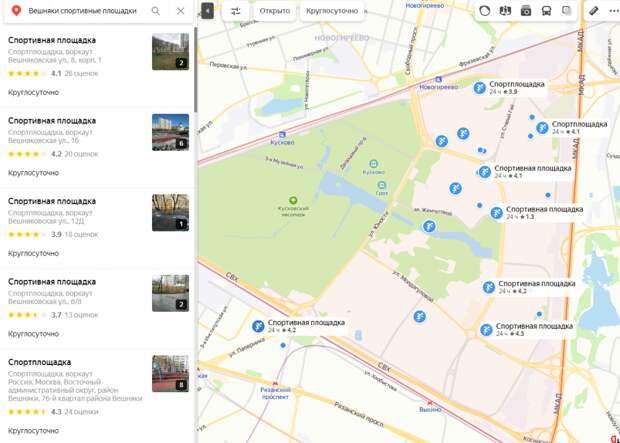
Task: Click Кусково railway station icon
Action: (282, 135)
